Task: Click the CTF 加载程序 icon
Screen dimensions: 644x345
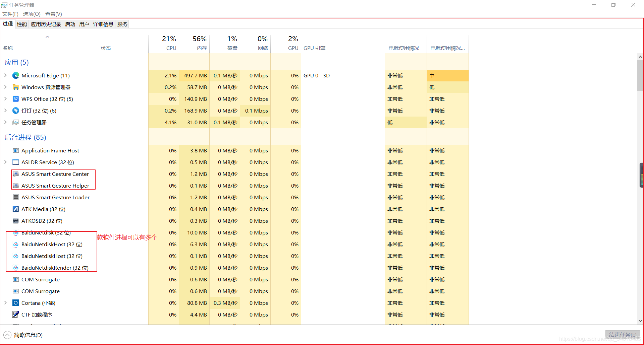Action: point(15,315)
